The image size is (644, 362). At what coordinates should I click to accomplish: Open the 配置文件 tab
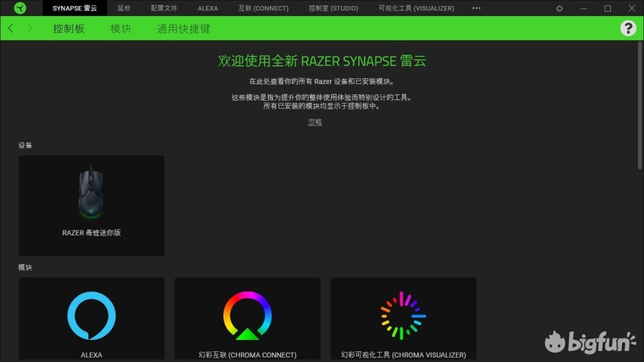pos(164,8)
